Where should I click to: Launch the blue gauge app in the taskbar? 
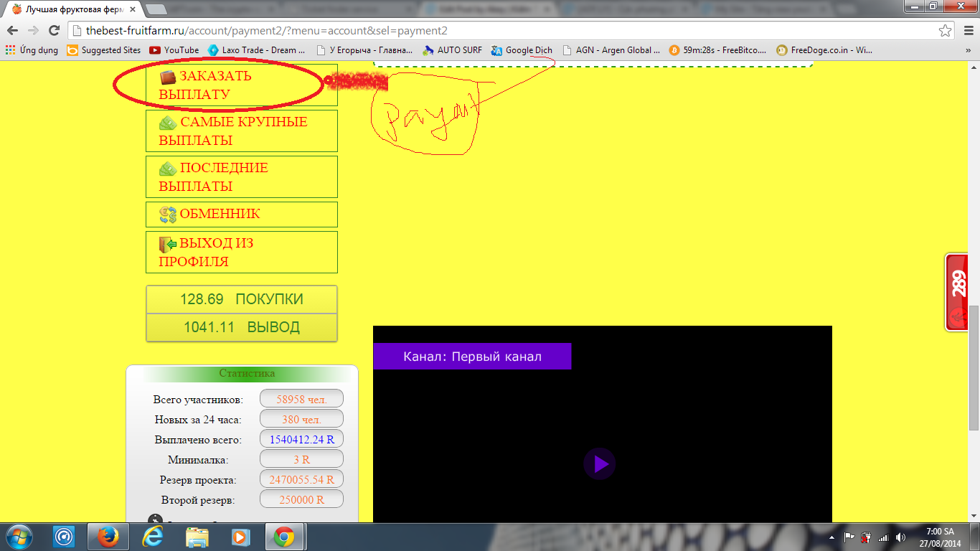pos(65,537)
